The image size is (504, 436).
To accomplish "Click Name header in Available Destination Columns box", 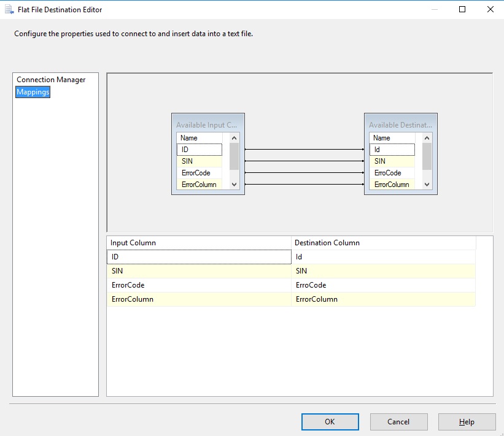I will pos(392,138).
